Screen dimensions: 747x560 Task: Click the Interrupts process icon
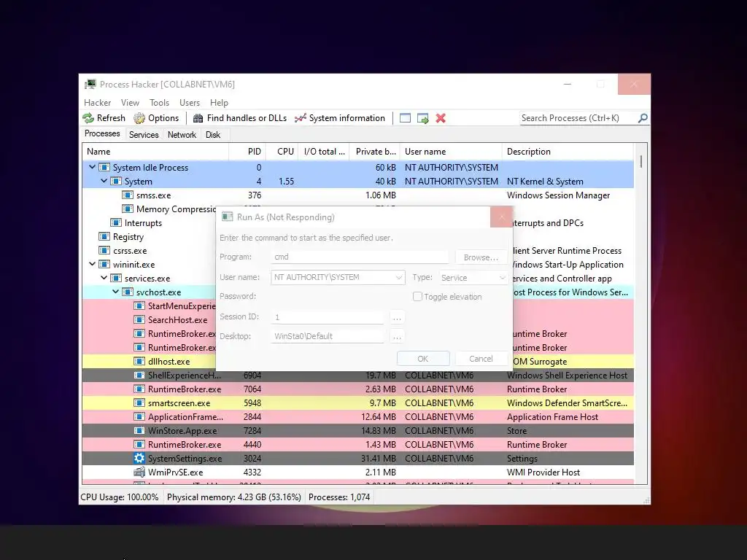click(116, 223)
